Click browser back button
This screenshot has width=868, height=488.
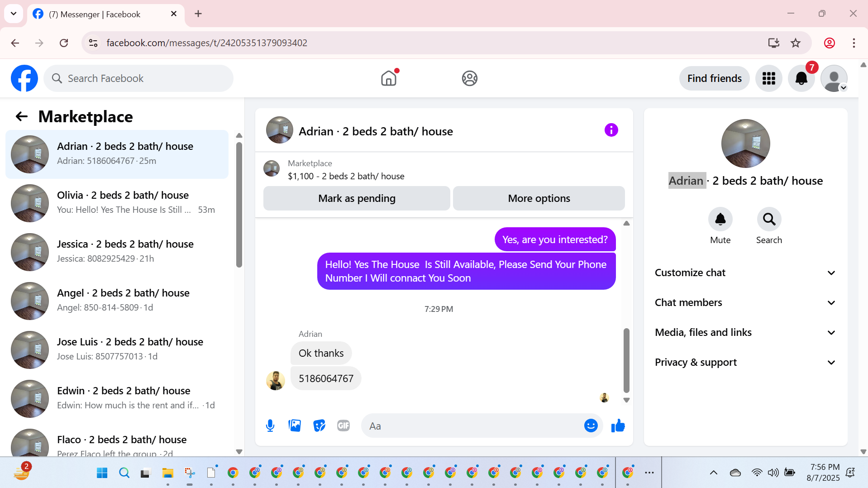tap(15, 43)
